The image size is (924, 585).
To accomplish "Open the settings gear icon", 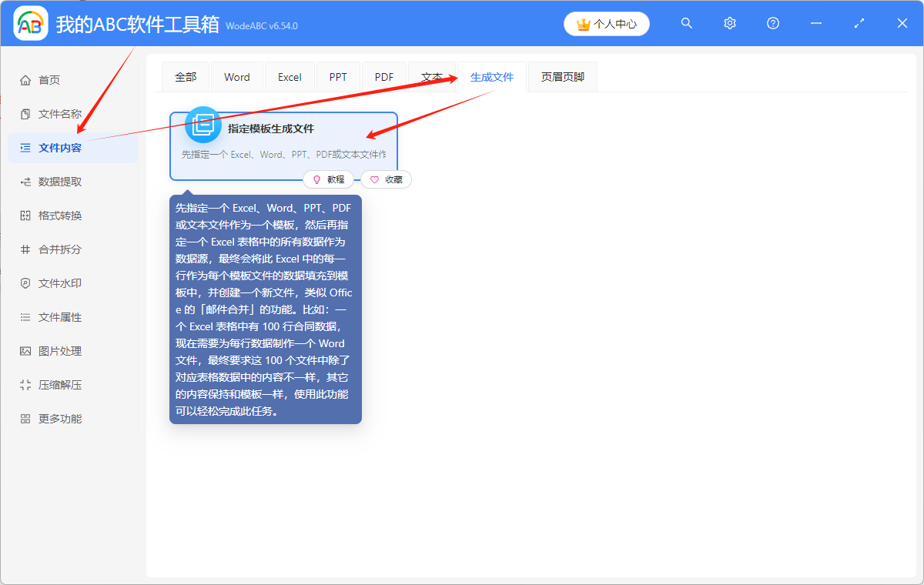I will pyautogui.click(x=729, y=23).
